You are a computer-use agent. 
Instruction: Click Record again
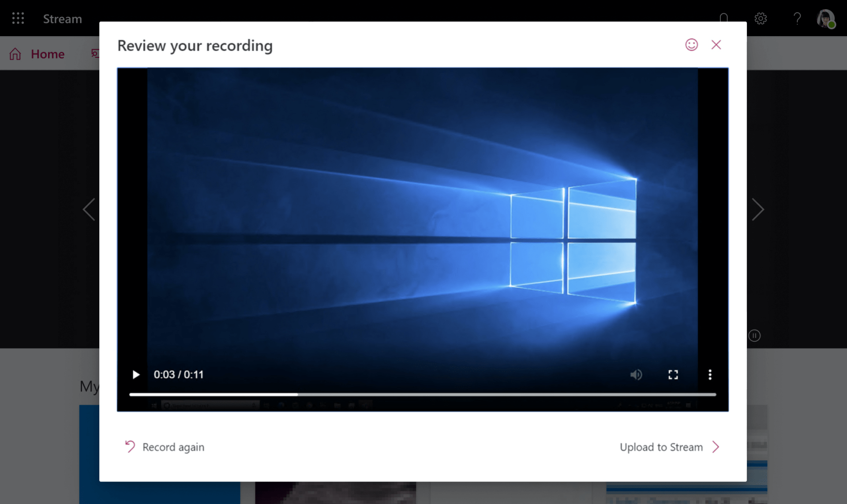pyautogui.click(x=173, y=447)
